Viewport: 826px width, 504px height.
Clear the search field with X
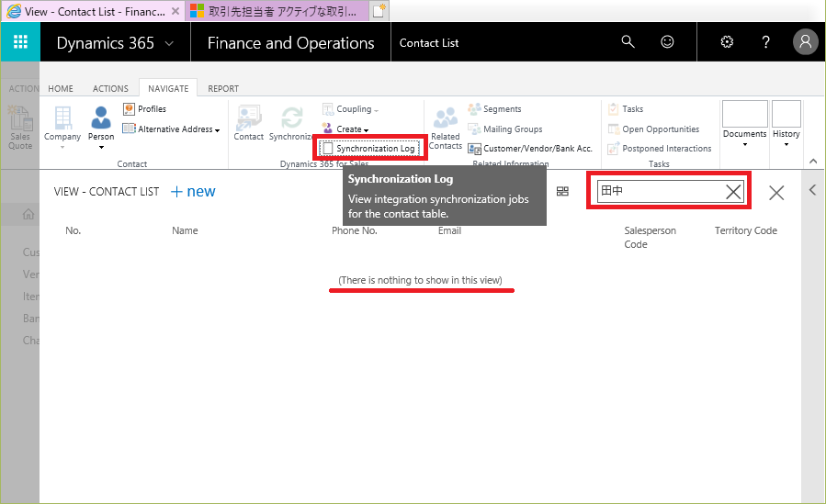[x=733, y=192]
